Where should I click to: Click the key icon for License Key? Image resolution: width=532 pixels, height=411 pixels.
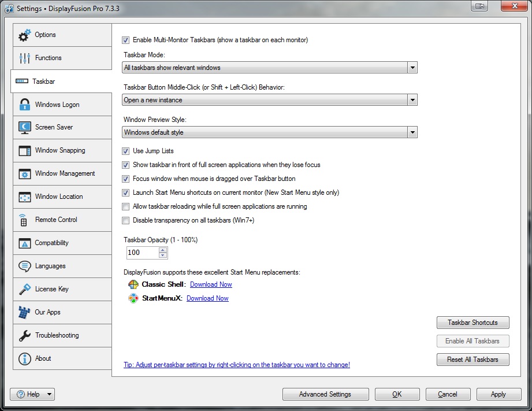point(24,289)
